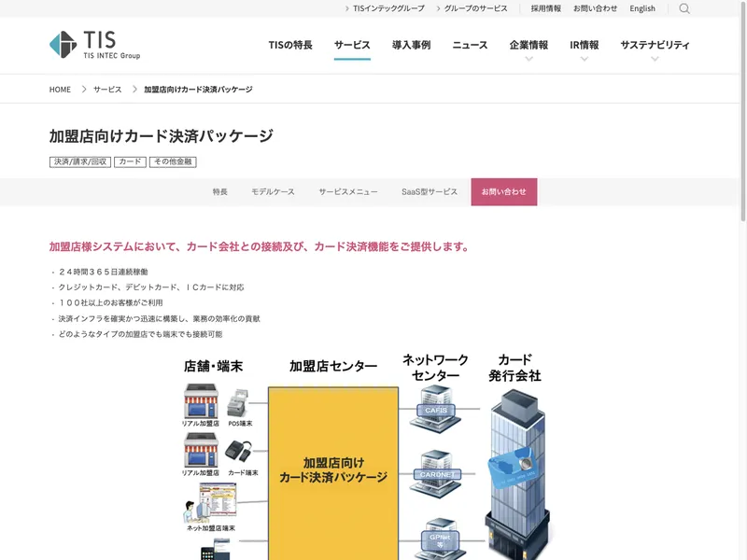The height and width of the screenshot is (560, 747).
Task: Go to HOME breadcrumb link
Action: tap(60, 90)
